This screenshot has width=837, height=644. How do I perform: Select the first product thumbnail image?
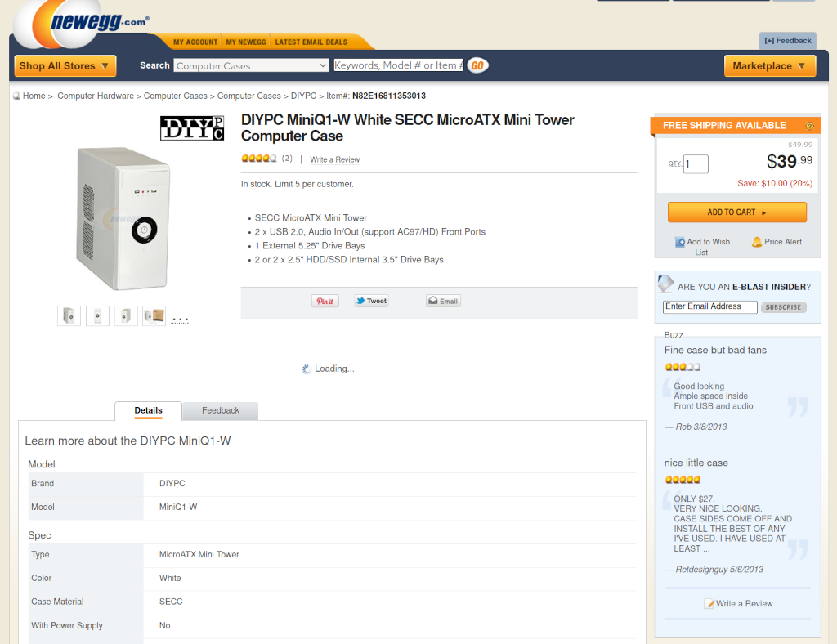69,315
